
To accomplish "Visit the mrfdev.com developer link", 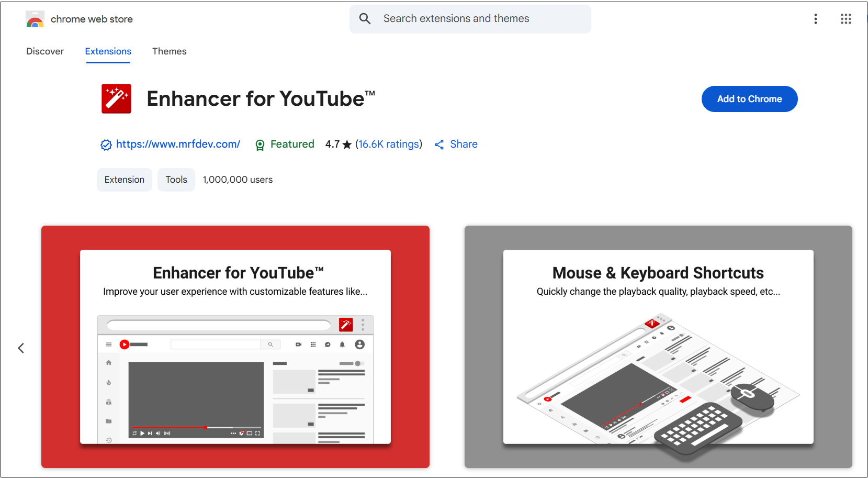I will (x=178, y=144).
